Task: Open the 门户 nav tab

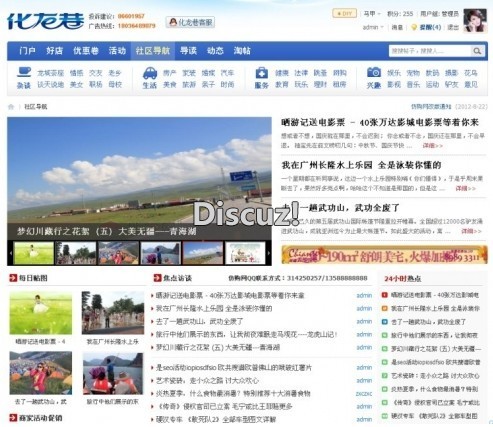Action: [x=27, y=51]
